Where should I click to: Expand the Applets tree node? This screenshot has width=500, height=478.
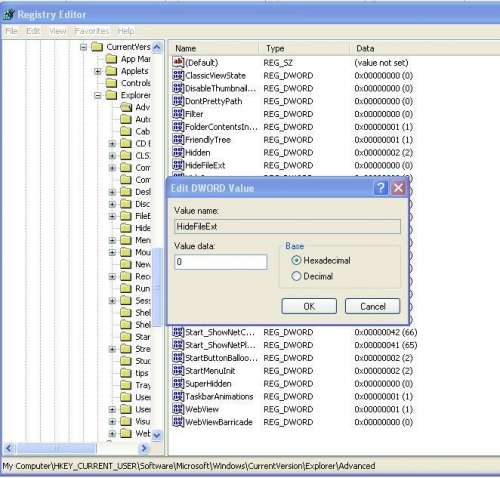(x=98, y=71)
